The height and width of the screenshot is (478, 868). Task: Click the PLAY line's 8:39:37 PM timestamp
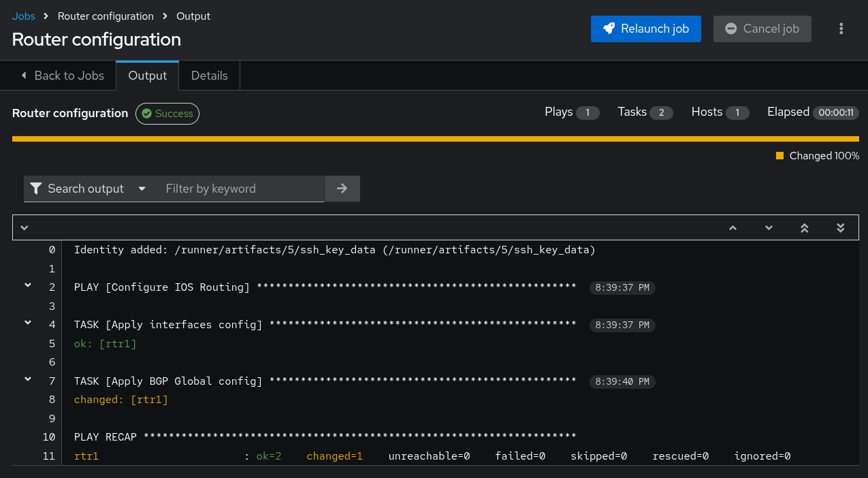pyautogui.click(x=622, y=288)
